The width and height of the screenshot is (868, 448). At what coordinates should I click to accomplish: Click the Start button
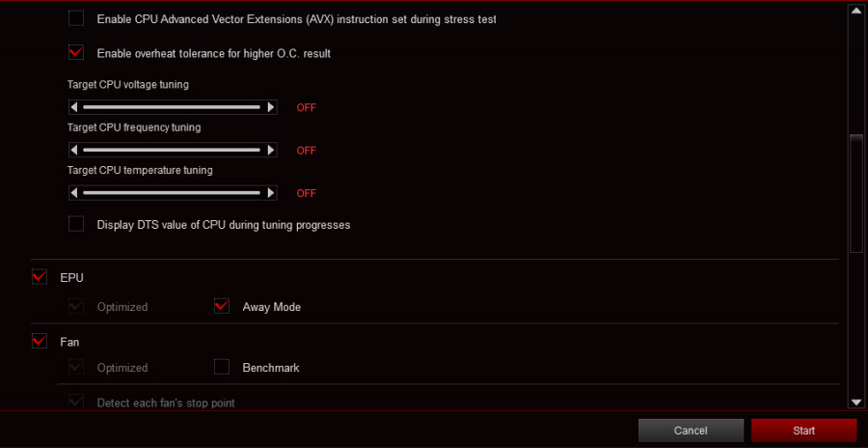[803, 431]
